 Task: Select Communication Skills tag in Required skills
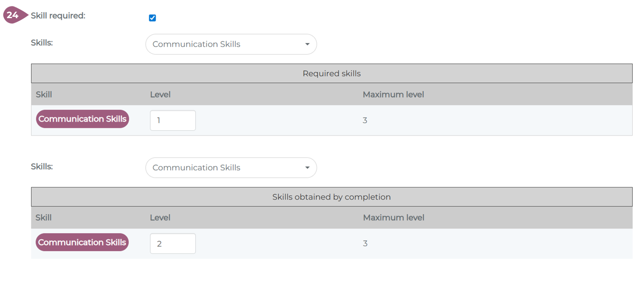(82, 119)
